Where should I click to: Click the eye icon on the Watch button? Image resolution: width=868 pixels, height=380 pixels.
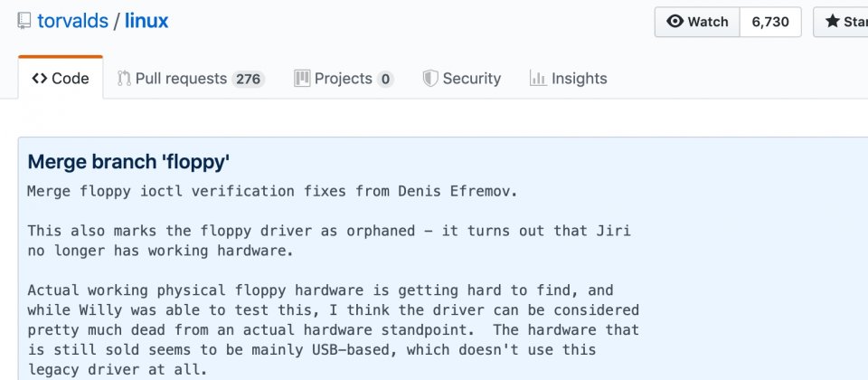click(x=675, y=22)
